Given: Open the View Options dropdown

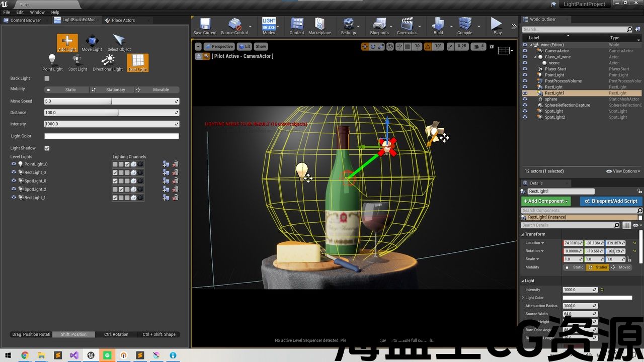Looking at the screenshot, I should pyautogui.click(x=623, y=171).
